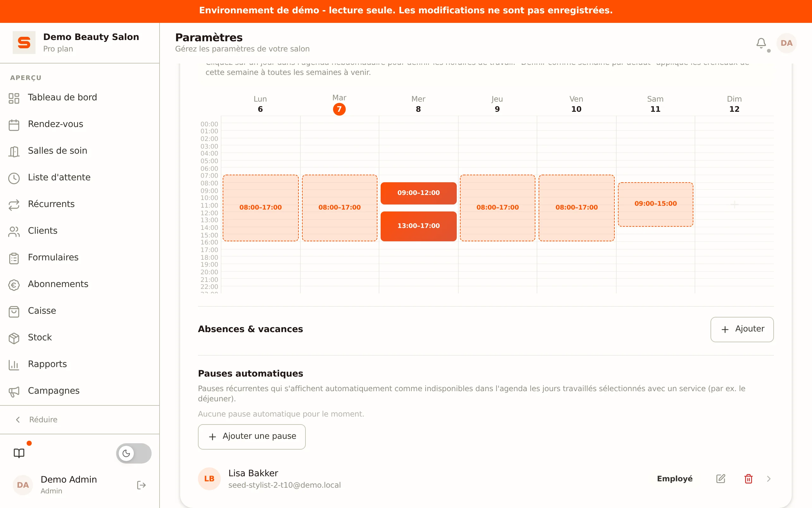Delete Lisa Bakker with the trash icon
The width and height of the screenshot is (812, 508).
(x=748, y=478)
